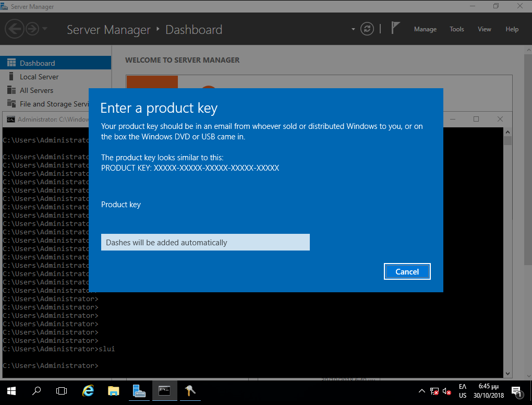Show hidden system tray icons
Screen dimensions: 532x405
point(422,391)
